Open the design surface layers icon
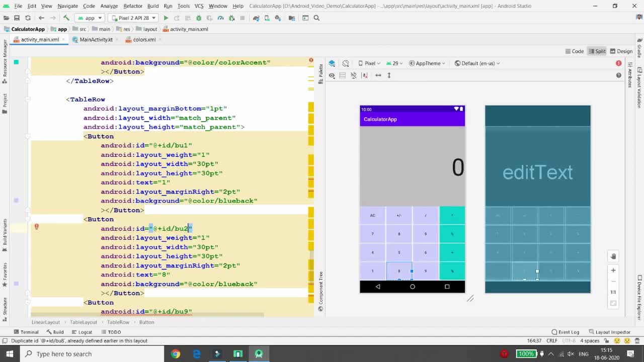 (332, 63)
